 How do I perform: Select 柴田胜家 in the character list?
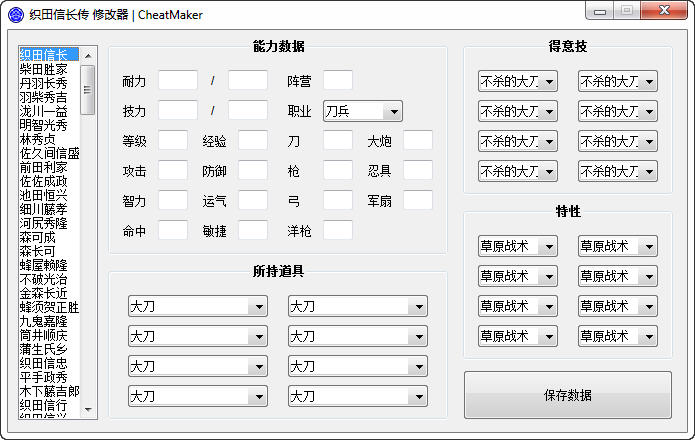click(44, 69)
